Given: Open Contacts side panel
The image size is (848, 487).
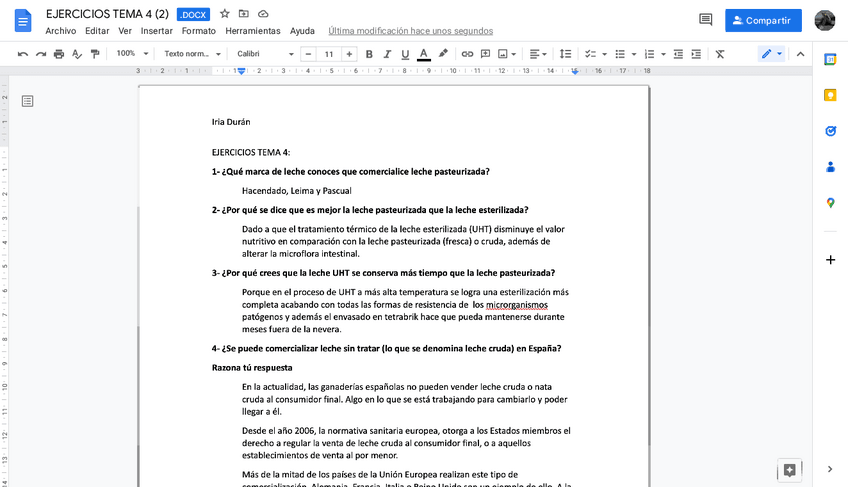Looking at the screenshot, I should (x=830, y=167).
